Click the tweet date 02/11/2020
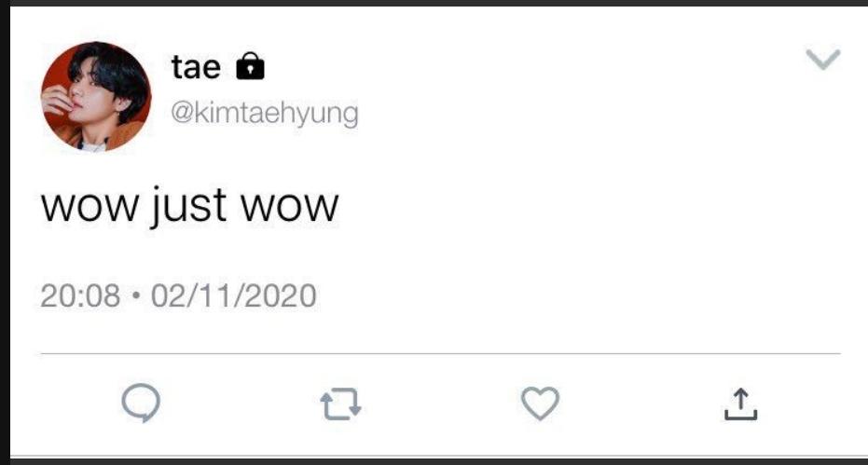Image resolution: width=868 pixels, height=465 pixels. [x=233, y=296]
